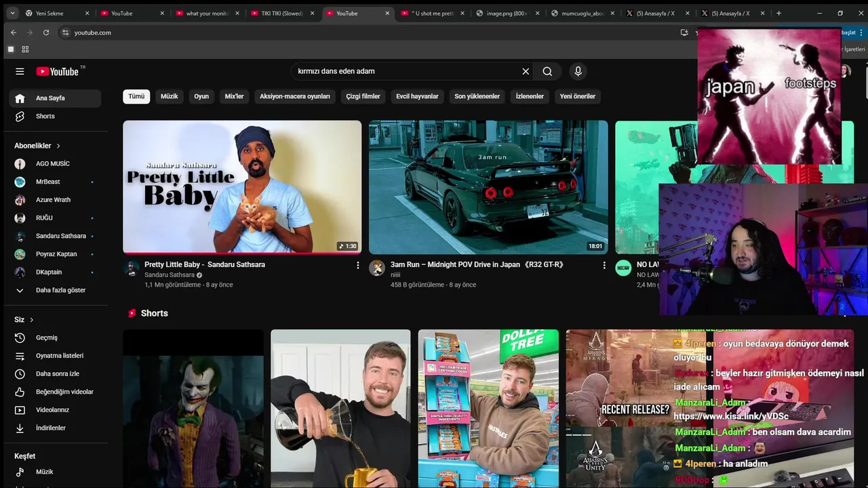Open the Joker Shorts video

(193, 409)
